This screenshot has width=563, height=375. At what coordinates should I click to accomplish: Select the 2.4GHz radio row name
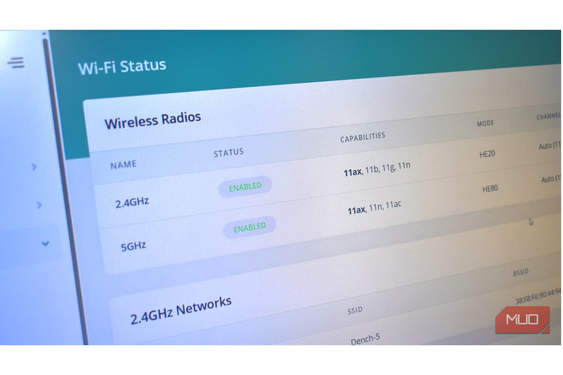[x=132, y=203]
